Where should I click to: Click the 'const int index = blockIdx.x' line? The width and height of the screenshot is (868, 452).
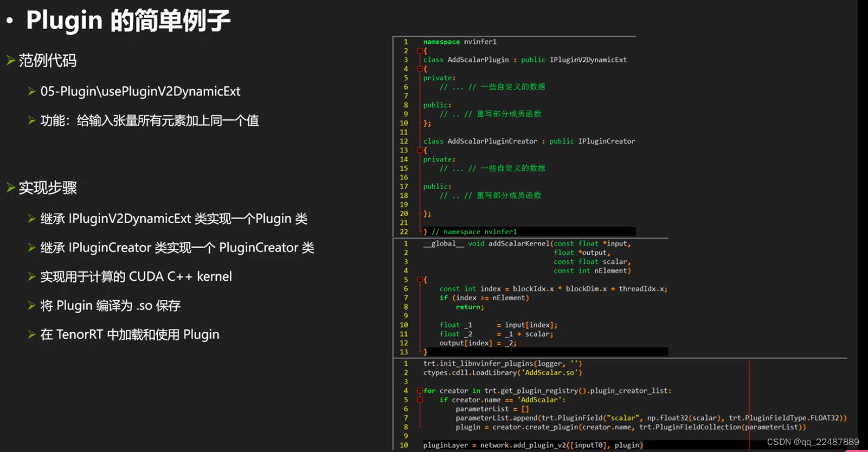point(554,289)
